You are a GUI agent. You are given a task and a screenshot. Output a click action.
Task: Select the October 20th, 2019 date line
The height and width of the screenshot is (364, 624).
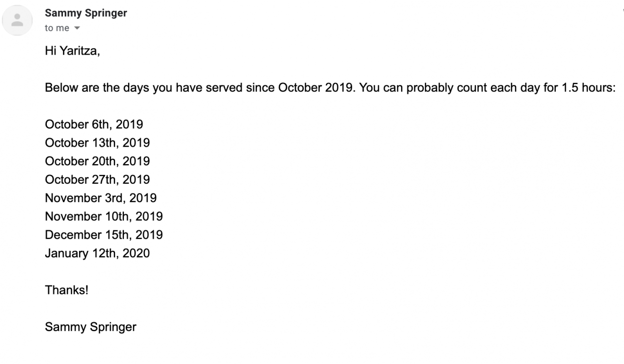click(97, 161)
